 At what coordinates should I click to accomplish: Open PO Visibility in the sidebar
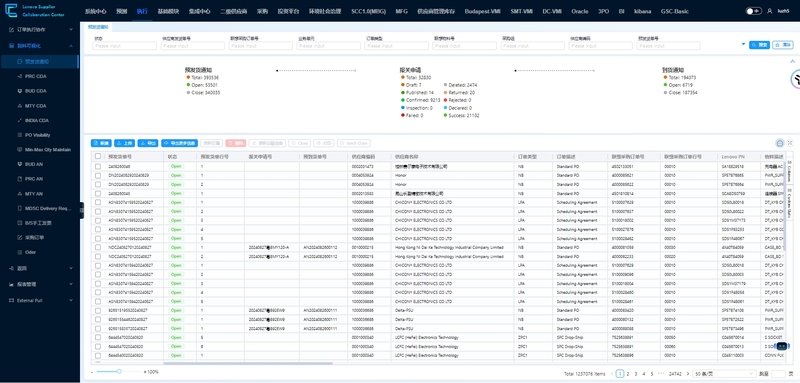pos(37,135)
